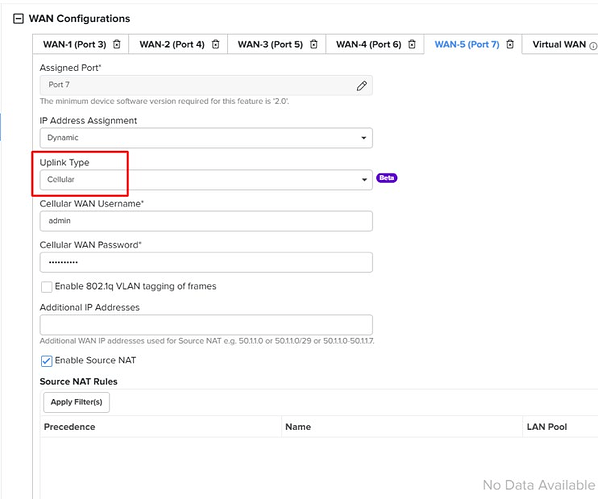Edit the assigned port with pencil icon
The height and width of the screenshot is (499, 598).
tap(362, 86)
